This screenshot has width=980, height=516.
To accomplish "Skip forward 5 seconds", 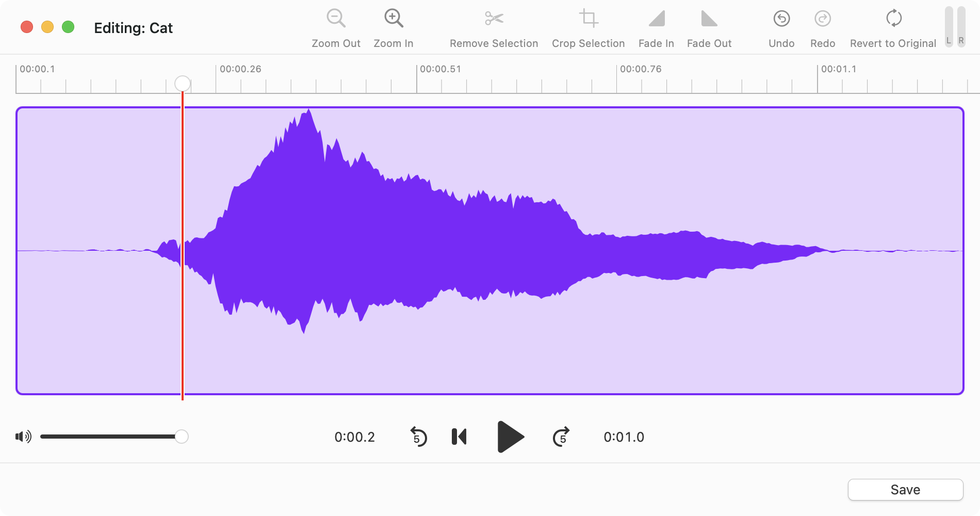I will [561, 437].
